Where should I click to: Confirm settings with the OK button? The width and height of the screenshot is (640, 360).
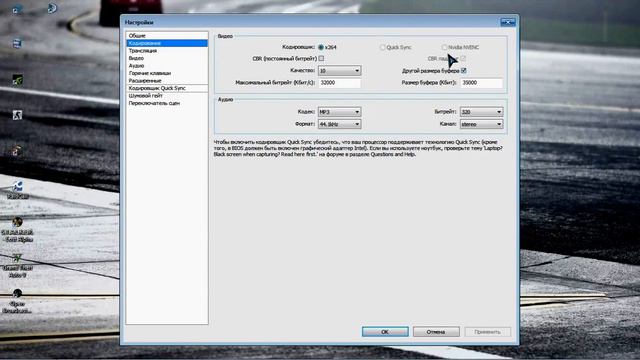click(385, 332)
